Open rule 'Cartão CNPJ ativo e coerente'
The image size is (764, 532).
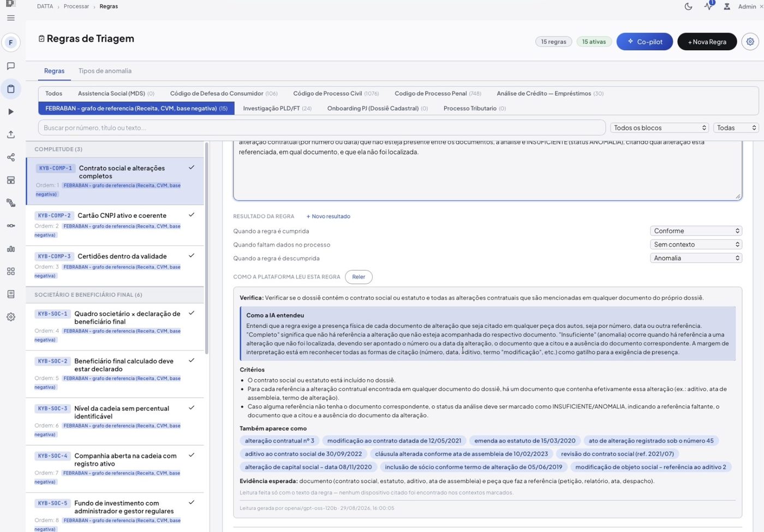tap(115, 225)
